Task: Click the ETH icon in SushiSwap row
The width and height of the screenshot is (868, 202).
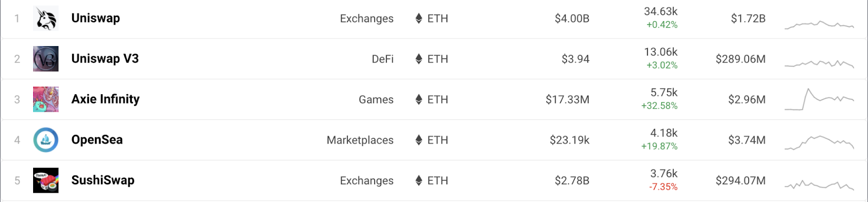Action: coord(419,181)
